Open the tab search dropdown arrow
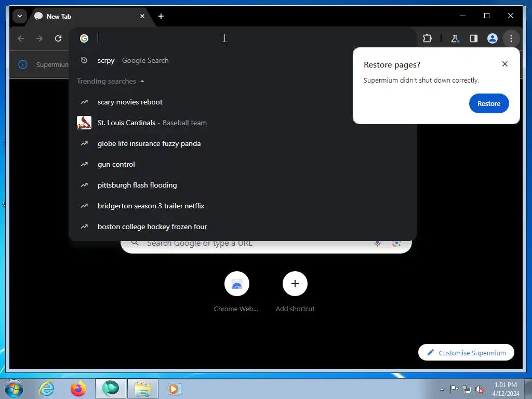Screen dimensions: 532x399 tap(20, 16)
